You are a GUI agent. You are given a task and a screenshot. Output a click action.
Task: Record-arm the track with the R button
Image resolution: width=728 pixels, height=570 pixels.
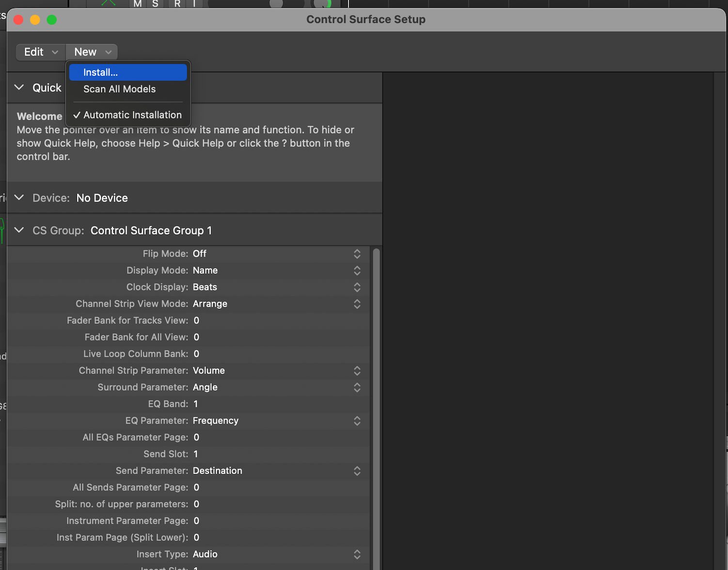pyautogui.click(x=177, y=3)
